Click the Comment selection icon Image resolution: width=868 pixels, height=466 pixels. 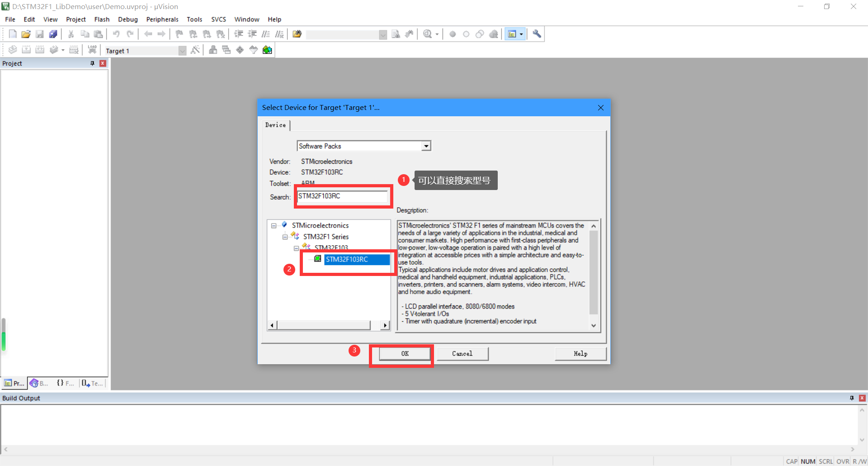click(266, 34)
